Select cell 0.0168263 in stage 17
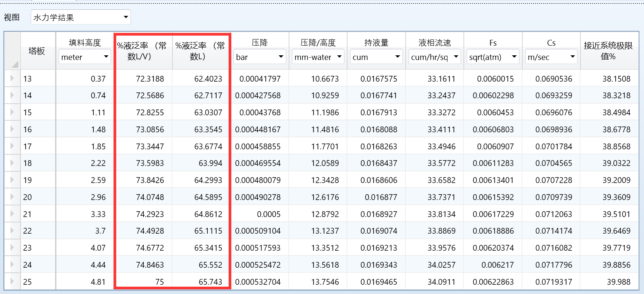The height and width of the screenshot is (294, 644). [x=376, y=146]
